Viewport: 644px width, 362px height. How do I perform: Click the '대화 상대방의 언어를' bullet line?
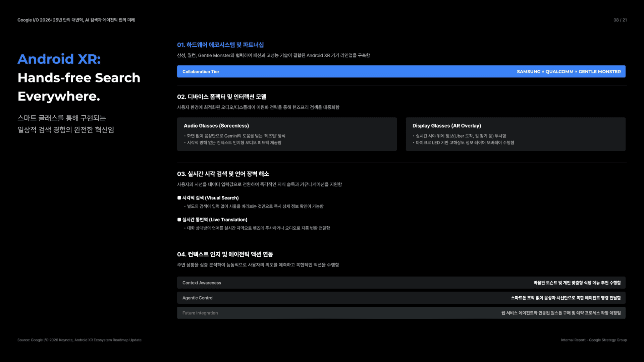(x=258, y=228)
